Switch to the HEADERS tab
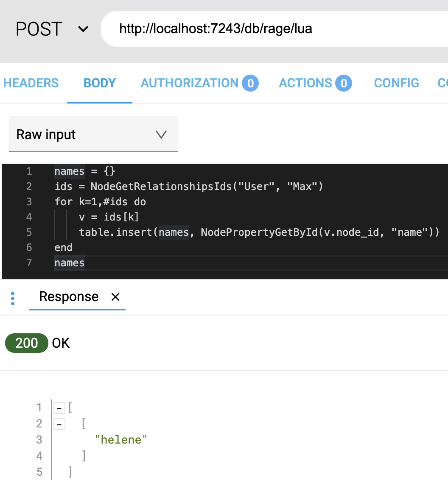Screen dimensions: 448x497 tap(31, 83)
